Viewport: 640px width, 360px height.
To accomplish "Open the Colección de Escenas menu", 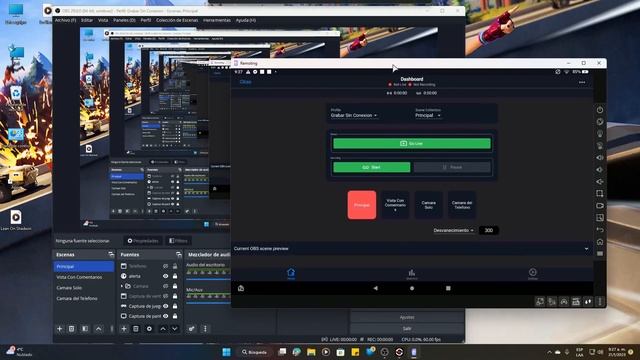I will coord(177,20).
